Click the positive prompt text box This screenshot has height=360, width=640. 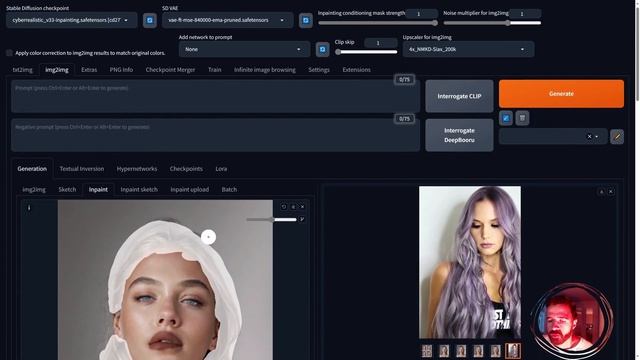(216, 96)
